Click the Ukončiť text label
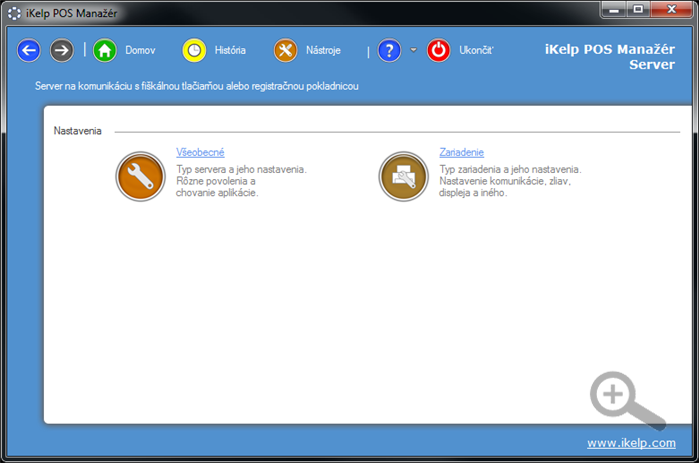The height and width of the screenshot is (463, 699). [476, 50]
